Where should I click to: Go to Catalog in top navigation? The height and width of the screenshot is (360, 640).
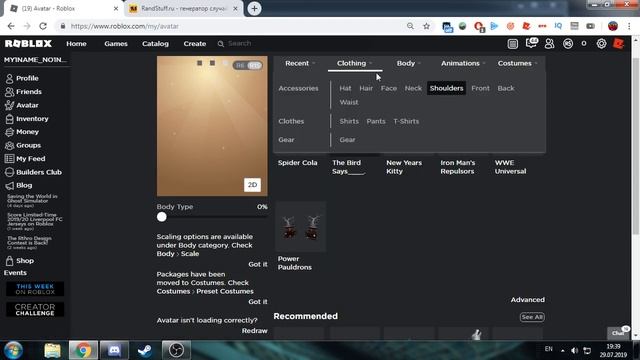click(x=155, y=44)
